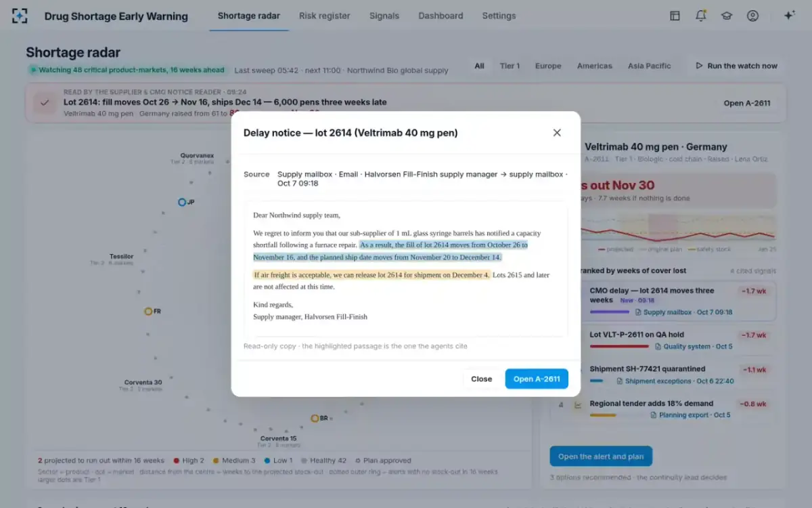Click the blue highlighted lot 2614 passage

(x=390, y=251)
